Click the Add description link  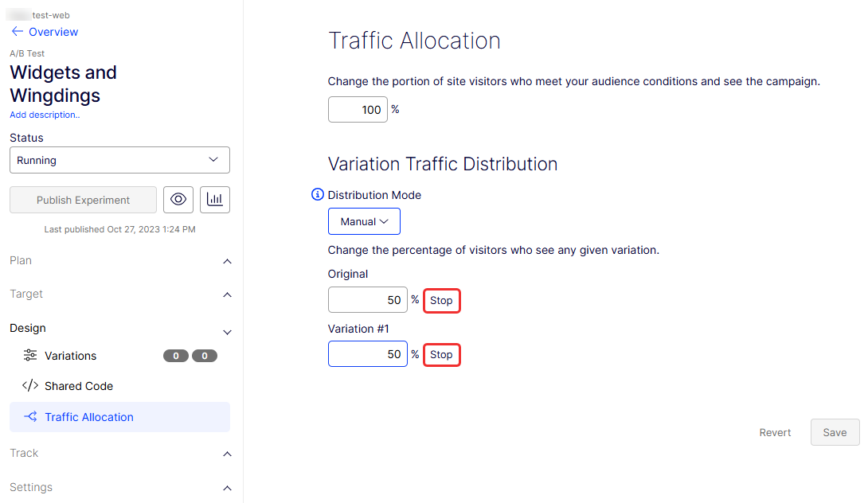[x=45, y=115]
